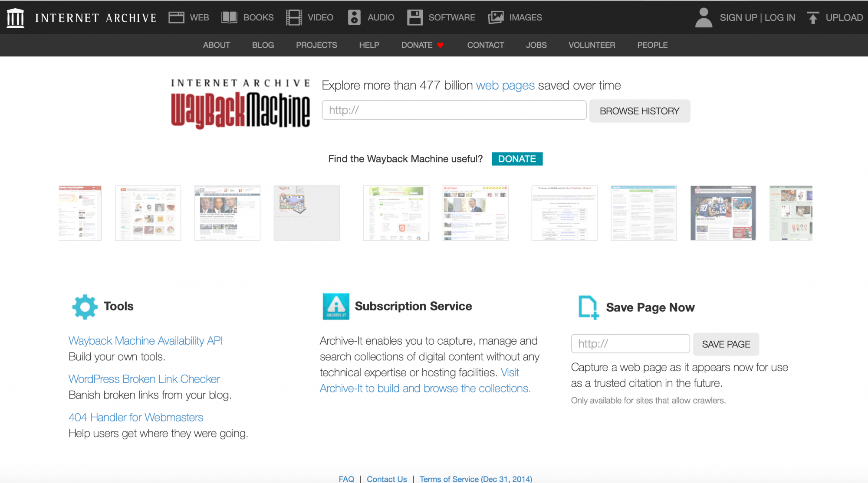This screenshot has width=868, height=483.
Task: Focus the Wayback Machine URL search field
Action: 454,110
